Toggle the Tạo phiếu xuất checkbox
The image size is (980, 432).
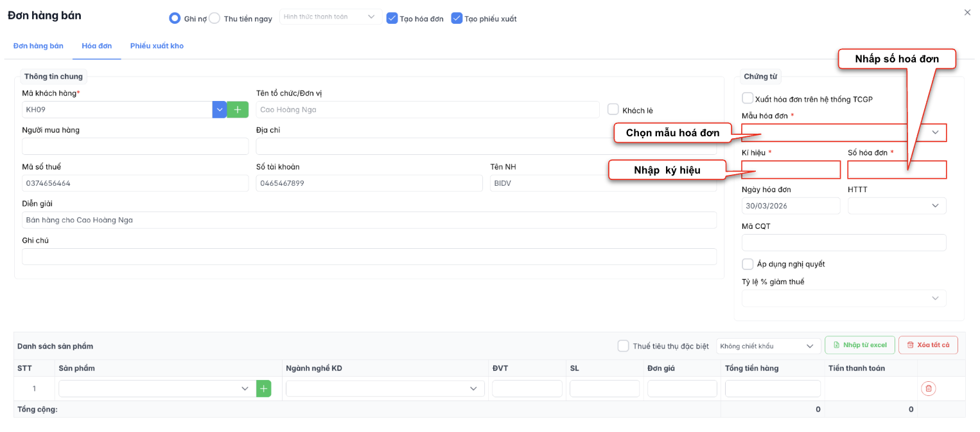(x=457, y=19)
